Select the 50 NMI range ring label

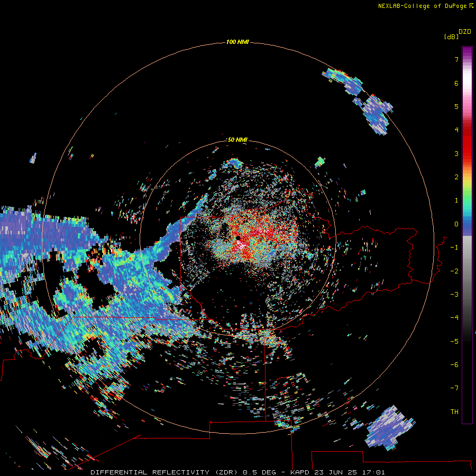pos(237,140)
